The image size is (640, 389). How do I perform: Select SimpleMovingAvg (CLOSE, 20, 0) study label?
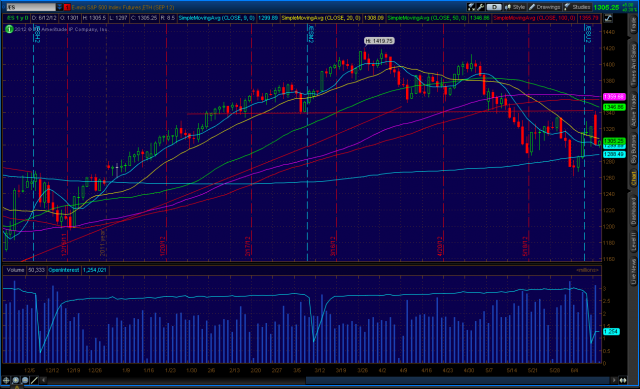point(321,18)
